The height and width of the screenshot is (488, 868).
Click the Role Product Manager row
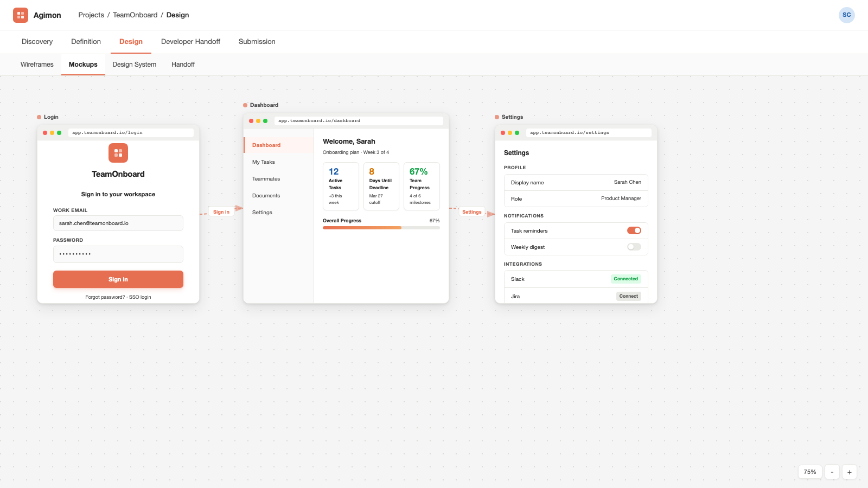[576, 199]
